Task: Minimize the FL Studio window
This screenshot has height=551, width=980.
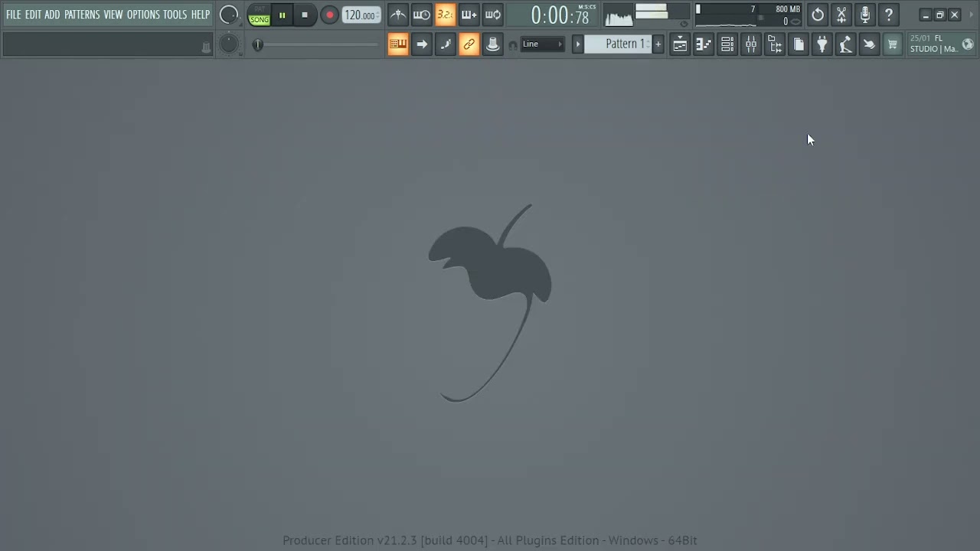Action: 926,15
